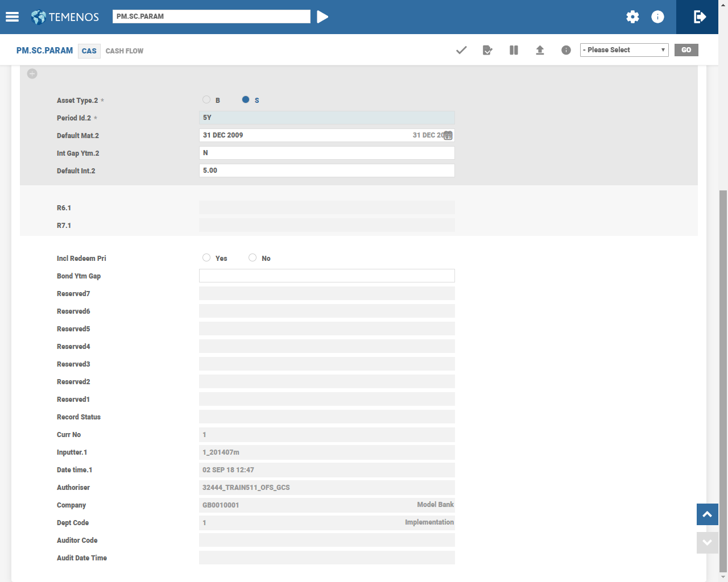Choose No for Incl Redeem Pri

pyautogui.click(x=253, y=257)
